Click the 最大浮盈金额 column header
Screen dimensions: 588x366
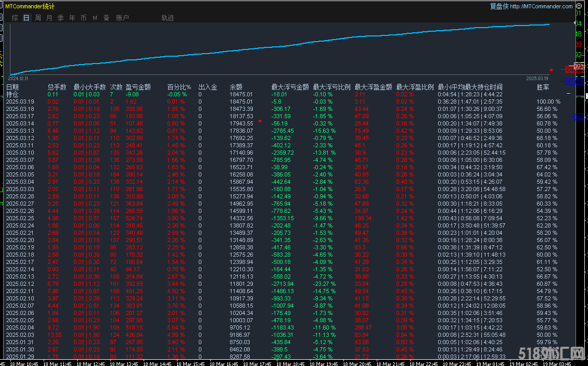pyautogui.click(x=374, y=87)
